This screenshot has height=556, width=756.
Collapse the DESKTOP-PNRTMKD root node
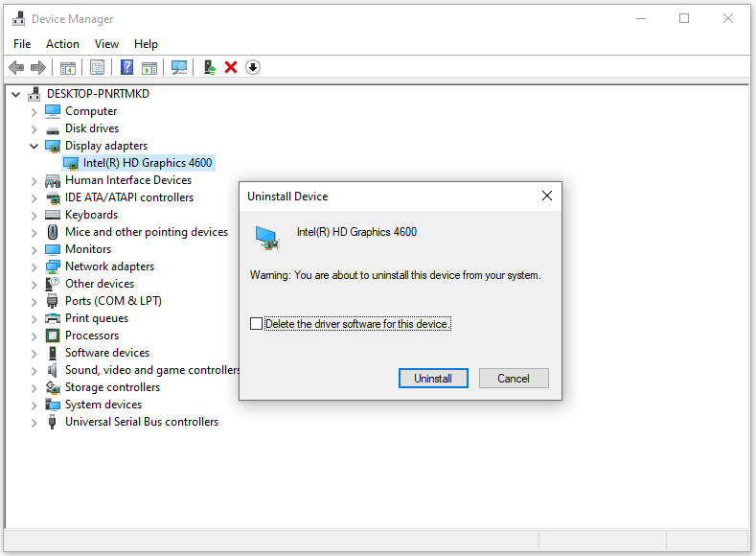[16, 94]
